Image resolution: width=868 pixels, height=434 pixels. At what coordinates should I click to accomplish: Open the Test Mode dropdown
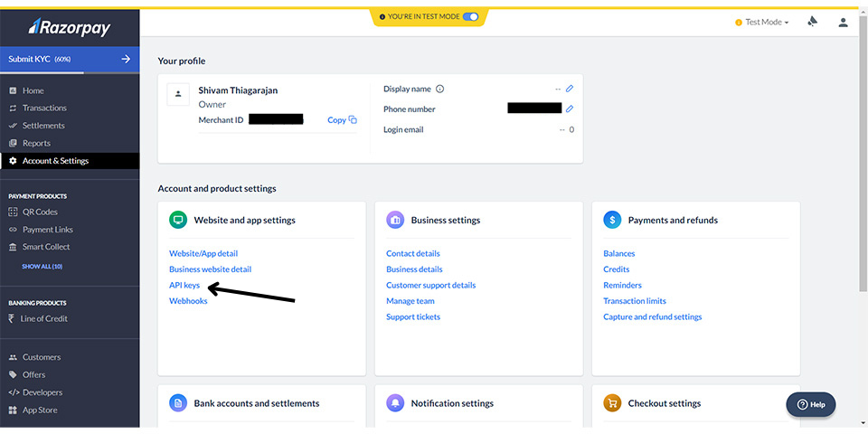[x=766, y=22]
